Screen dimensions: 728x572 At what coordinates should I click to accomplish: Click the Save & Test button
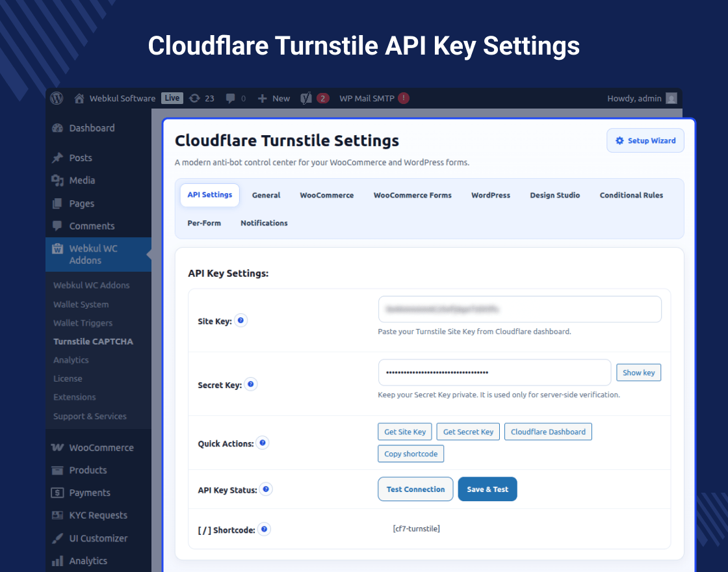pos(487,489)
